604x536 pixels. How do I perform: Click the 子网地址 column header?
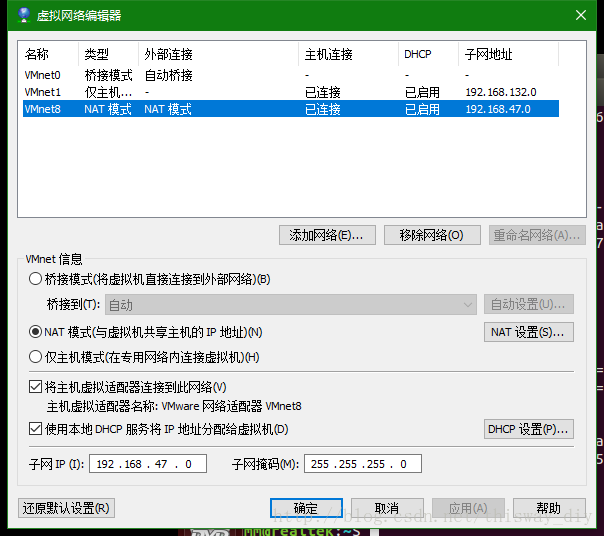click(508, 54)
